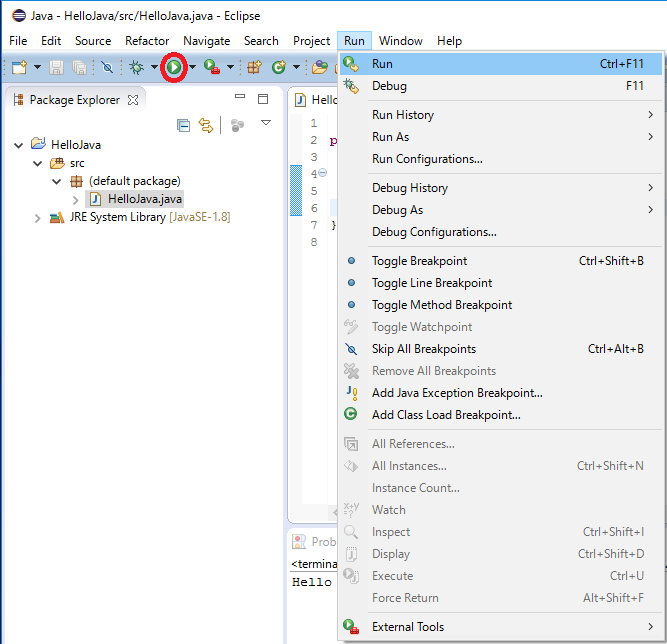Choose Toggle Method Breakpoint menu item

(501, 305)
